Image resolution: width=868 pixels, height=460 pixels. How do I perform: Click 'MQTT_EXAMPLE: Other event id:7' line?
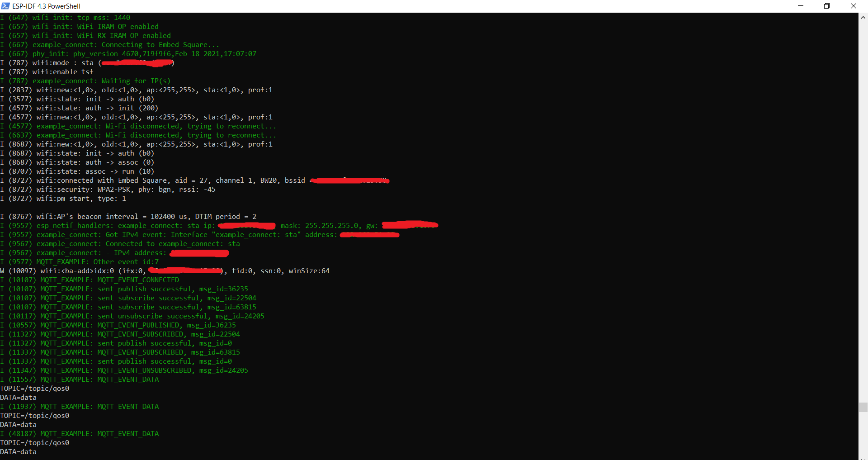(x=79, y=262)
